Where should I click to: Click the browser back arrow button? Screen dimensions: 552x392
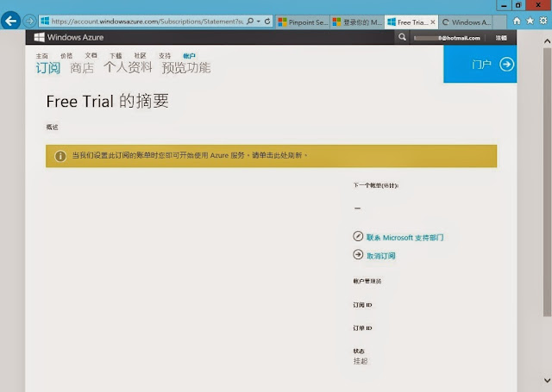10,21
